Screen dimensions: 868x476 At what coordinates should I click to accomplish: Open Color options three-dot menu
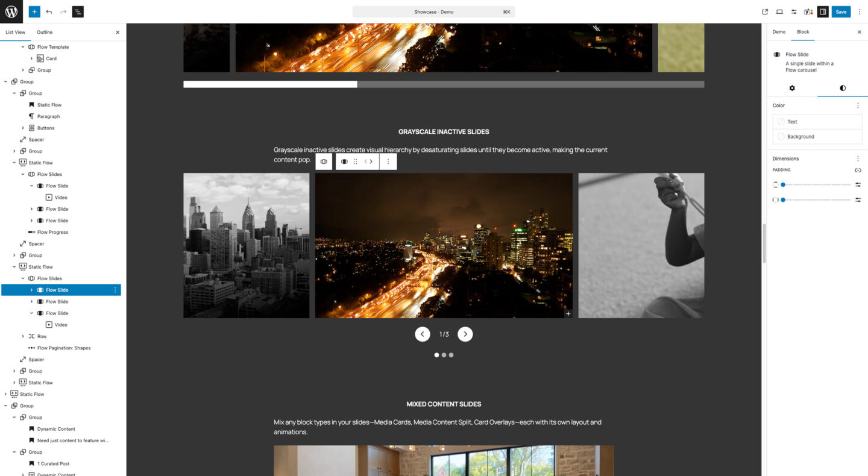(x=858, y=105)
